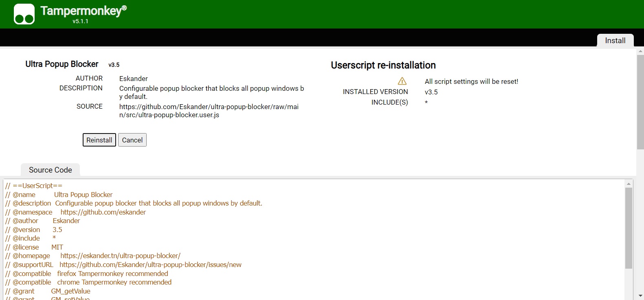Click the Tampermonkey logo icon
Viewport: 644px width, 300px height.
(24, 14)
